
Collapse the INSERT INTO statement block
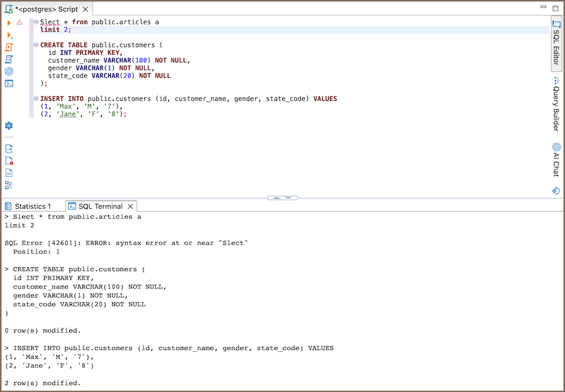36,99
